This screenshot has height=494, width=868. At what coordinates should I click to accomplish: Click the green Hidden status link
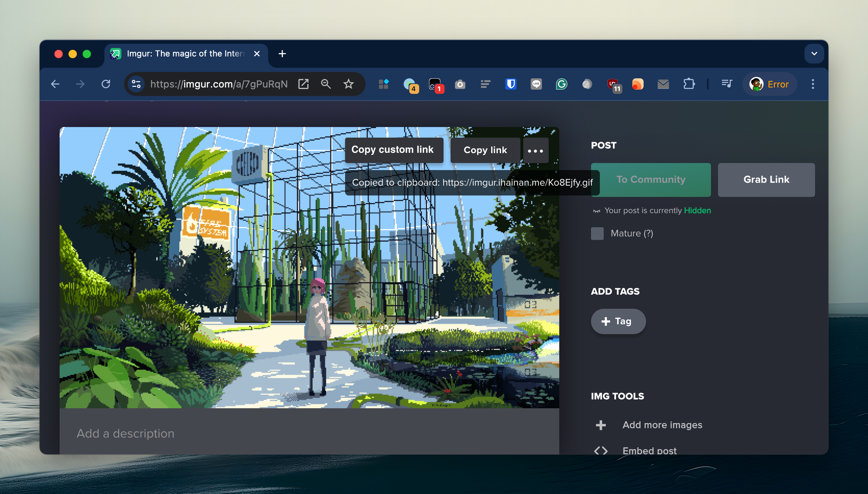pos(697,210)
